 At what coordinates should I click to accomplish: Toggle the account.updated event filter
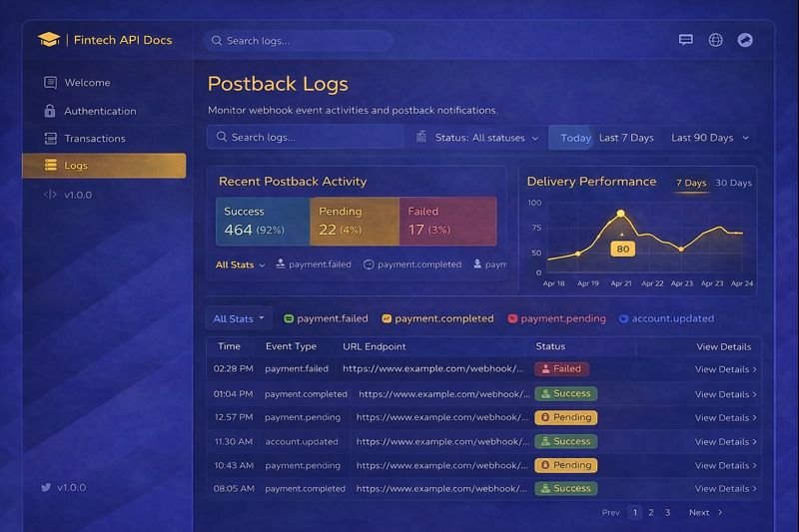click(666, 318)
